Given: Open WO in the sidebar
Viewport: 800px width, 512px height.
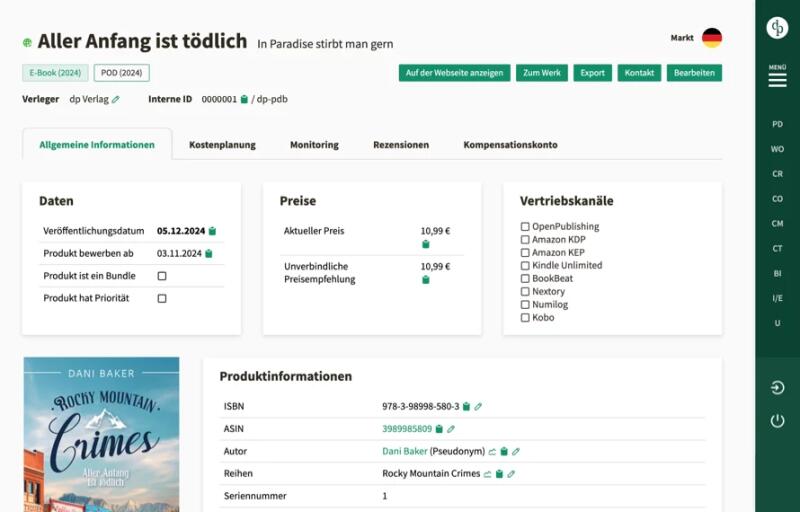Looking at the screenshot, I should pyautogui.click(x=777, y=149).
